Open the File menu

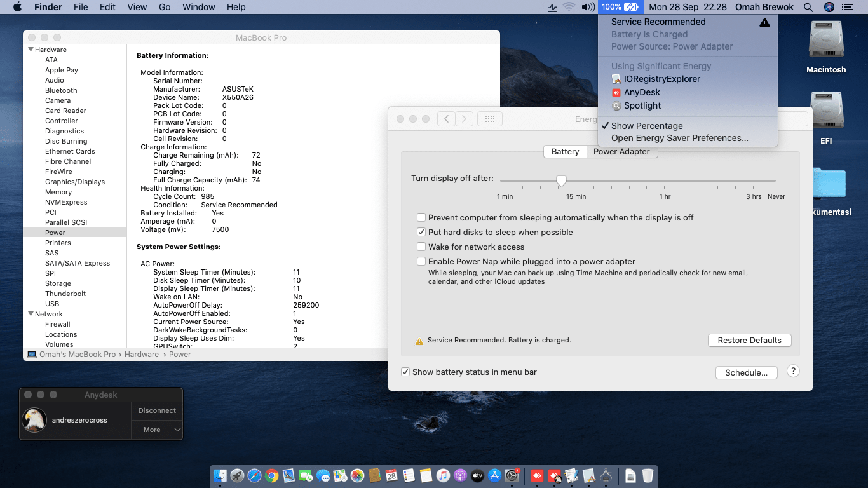tap(81, 7)
